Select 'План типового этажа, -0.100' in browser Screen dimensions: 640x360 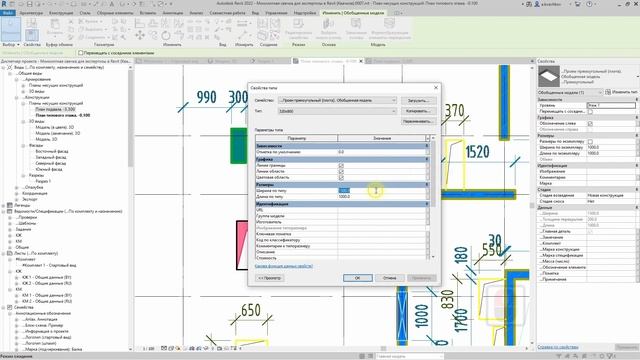pos(63,116)
